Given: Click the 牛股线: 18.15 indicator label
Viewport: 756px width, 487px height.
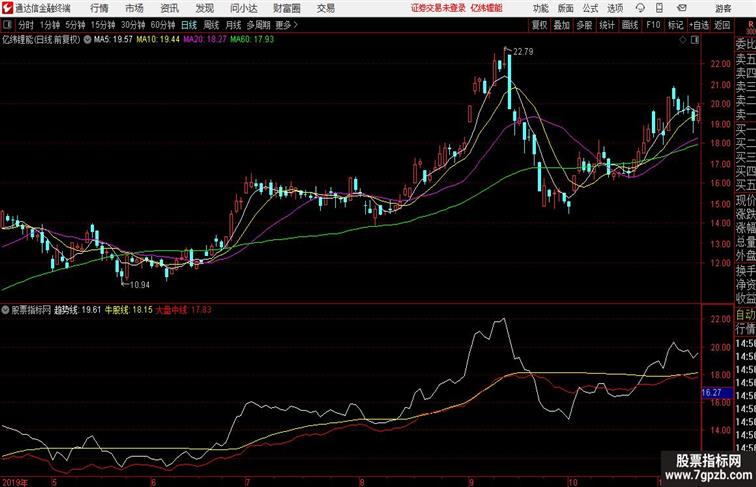Looking at the screenshot, I should coord(129,310).
